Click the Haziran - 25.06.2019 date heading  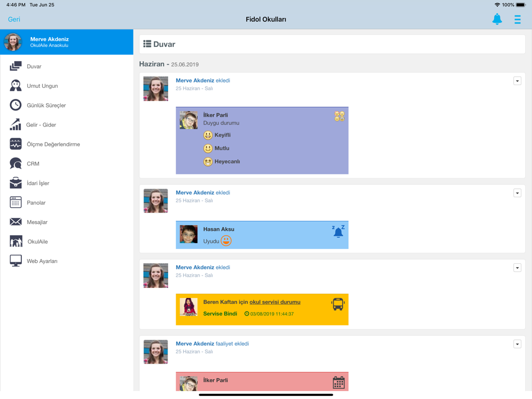point(169,64)
